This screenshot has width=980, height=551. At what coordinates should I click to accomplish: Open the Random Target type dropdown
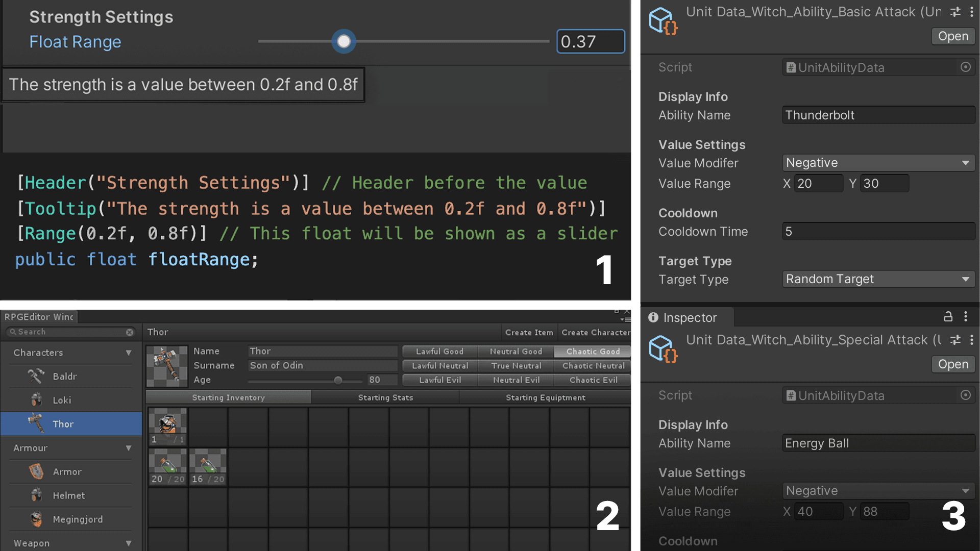tap(878, 279)
